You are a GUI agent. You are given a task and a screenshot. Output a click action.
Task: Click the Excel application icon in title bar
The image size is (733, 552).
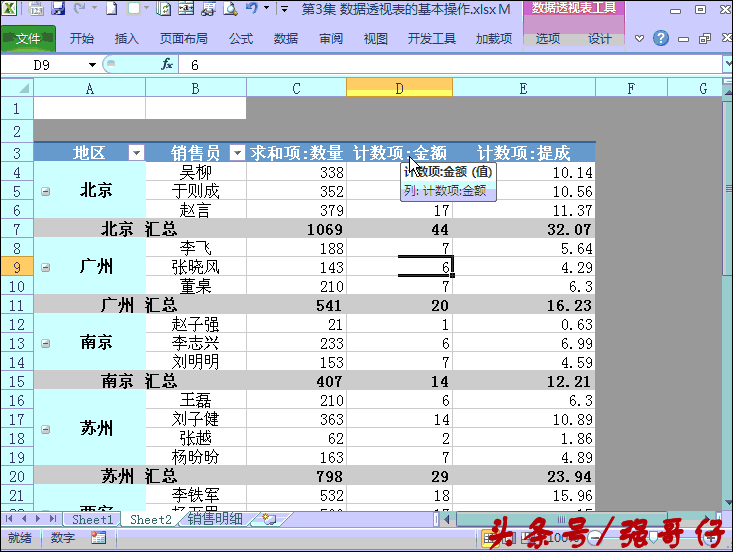point(9,8)
